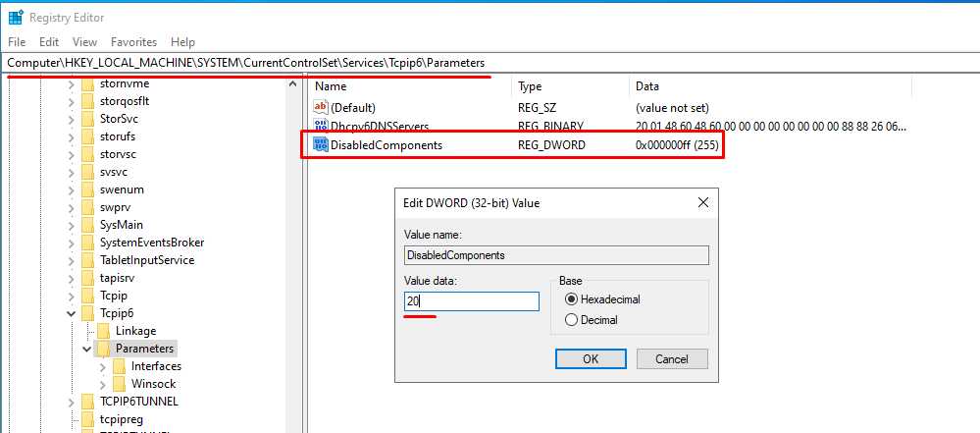Open the Edit menu
Image resolution: width=980 pixels, height=433 pixels.
(49, 42)
